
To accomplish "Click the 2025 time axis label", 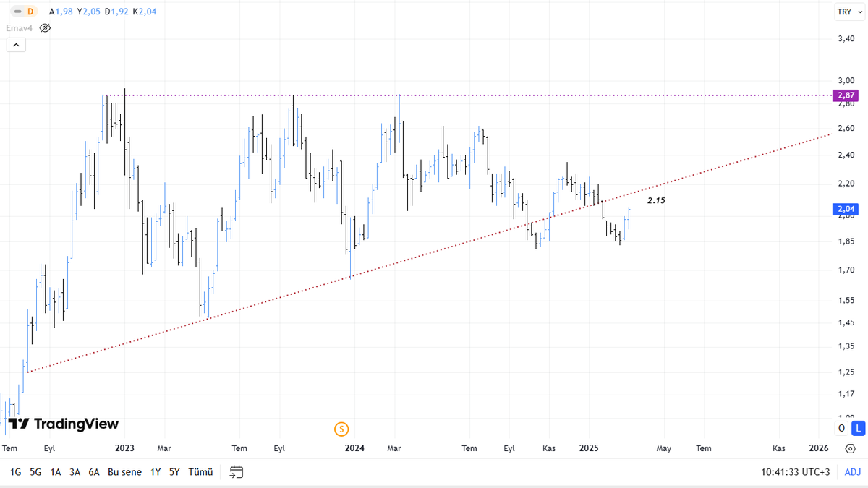I will tap(590, 448).
